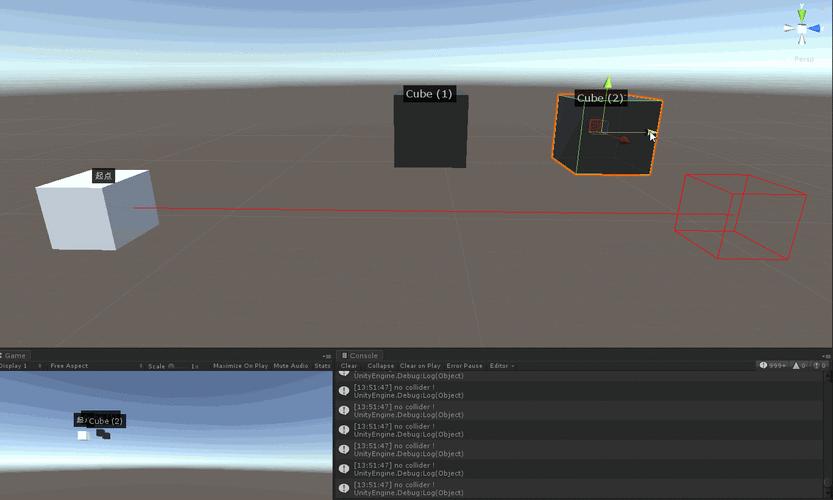This screenshot has width=833, height=500.
Task: Select the white 起点 cube in scene
Action: coord(97,210)
